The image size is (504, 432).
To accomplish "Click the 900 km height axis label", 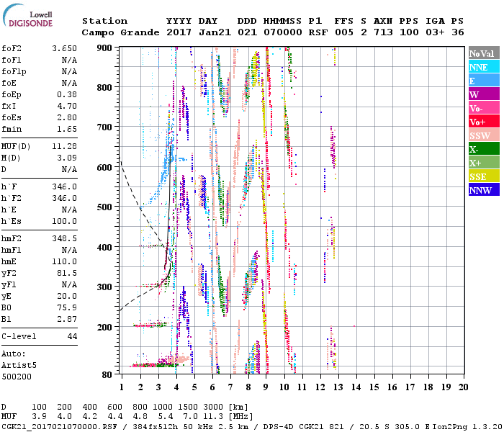I will [x=106, y=48].
